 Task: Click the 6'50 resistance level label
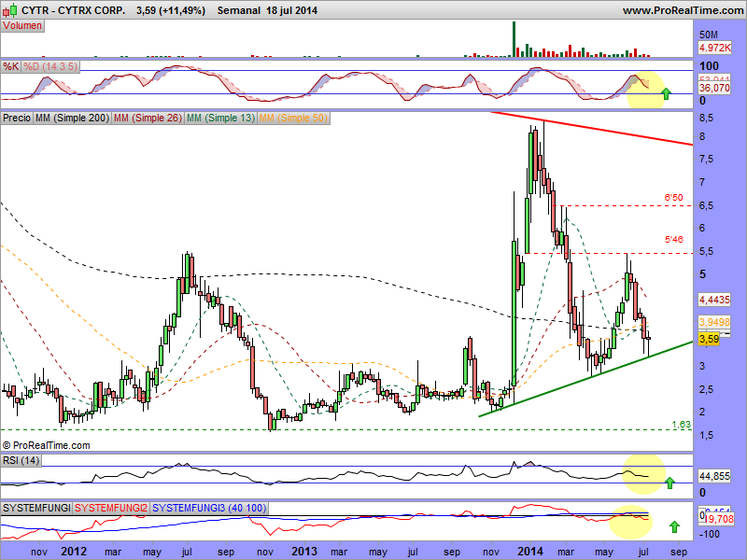[x=673, y=197]
